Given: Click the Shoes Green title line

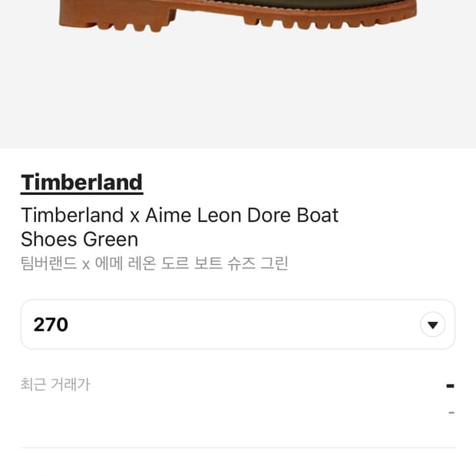Looking at the screenshot, I should coord(79,239).
